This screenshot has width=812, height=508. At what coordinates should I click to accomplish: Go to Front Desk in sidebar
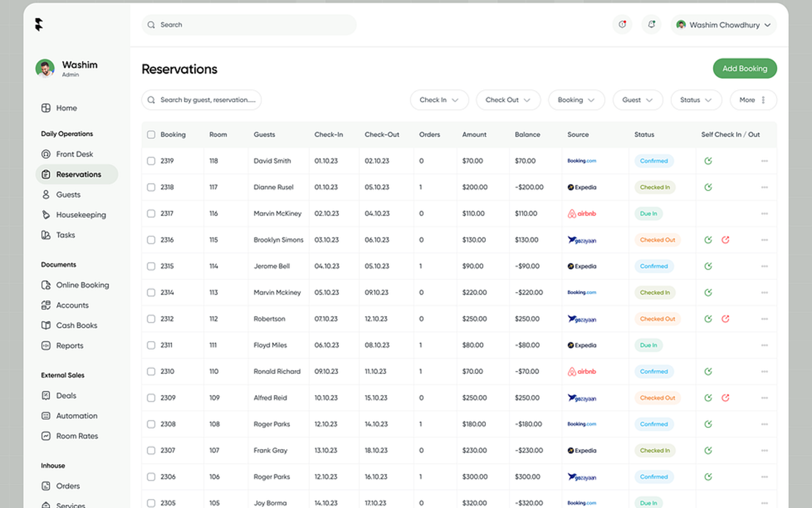[74, 154]
